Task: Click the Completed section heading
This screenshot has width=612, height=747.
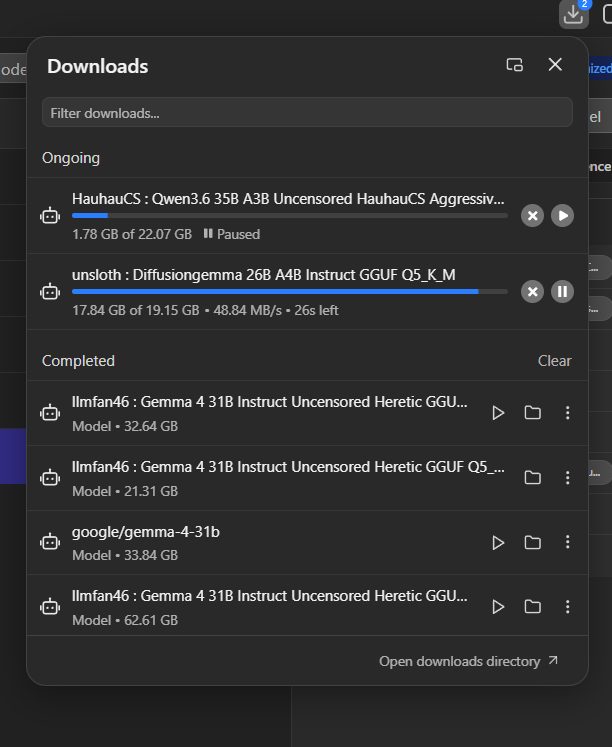Action: tap(78, 361)
